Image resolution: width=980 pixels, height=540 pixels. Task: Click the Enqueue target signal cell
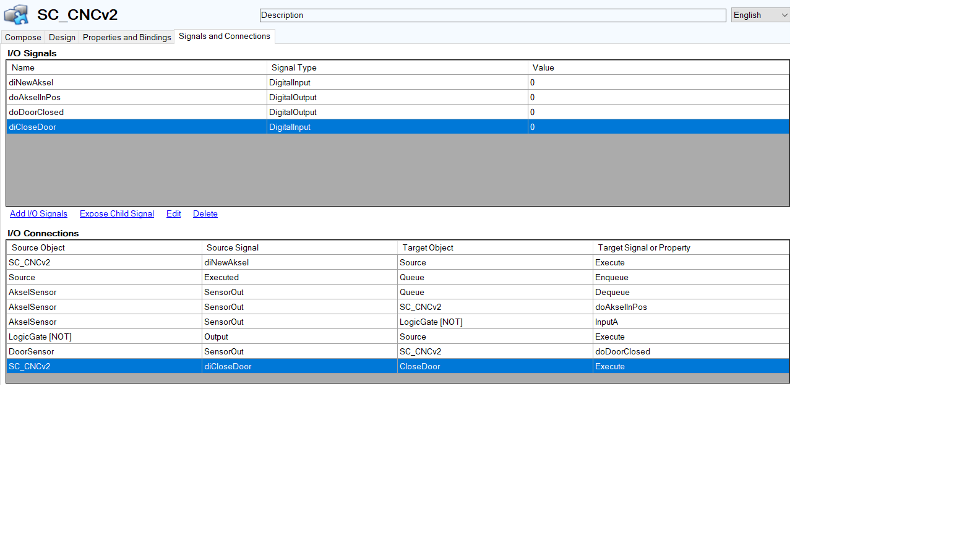691,277
